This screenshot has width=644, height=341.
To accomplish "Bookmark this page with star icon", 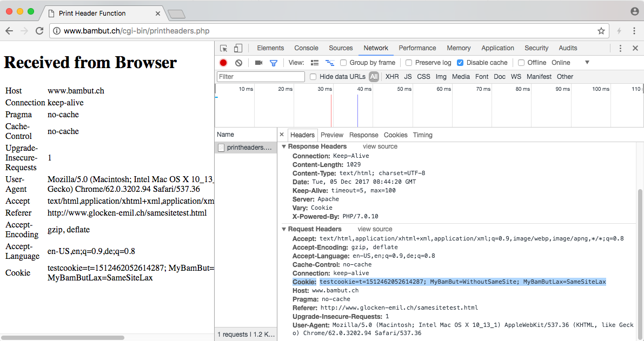I will coord(601,31).
